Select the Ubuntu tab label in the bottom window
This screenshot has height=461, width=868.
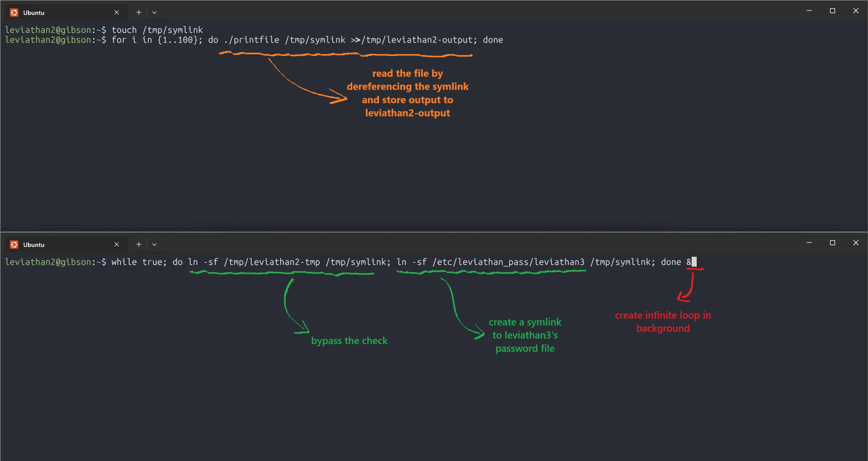click(34, 245)
